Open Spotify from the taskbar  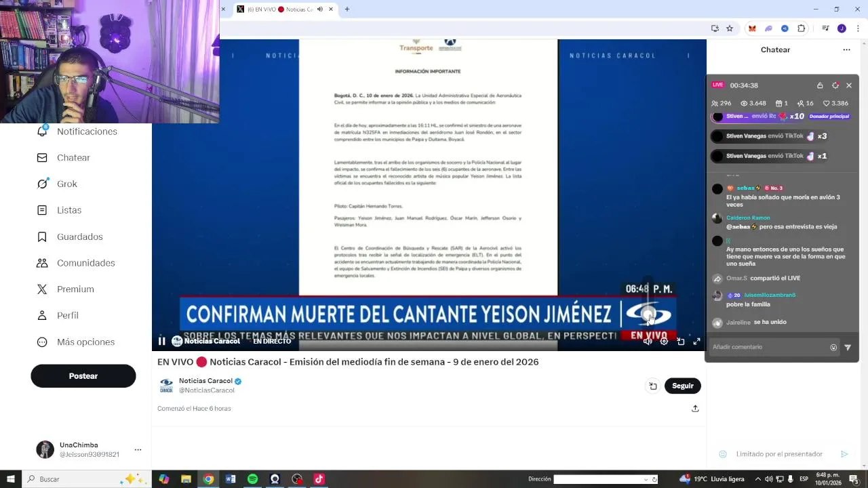point(252,479)
